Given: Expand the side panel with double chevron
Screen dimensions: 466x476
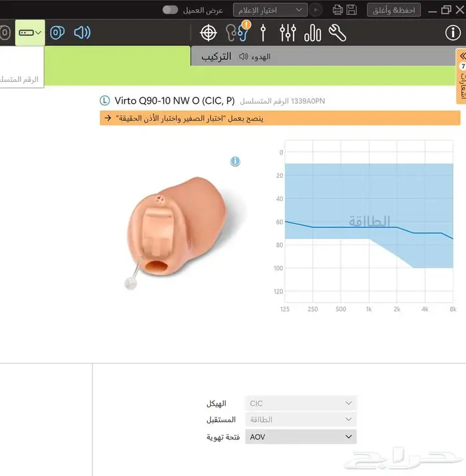Looking at the screenshot, I should 461,57.
